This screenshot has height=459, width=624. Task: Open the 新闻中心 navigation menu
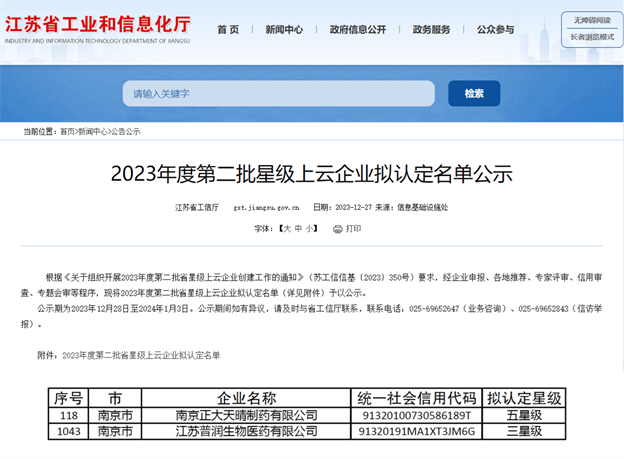[x=284, y=30]
